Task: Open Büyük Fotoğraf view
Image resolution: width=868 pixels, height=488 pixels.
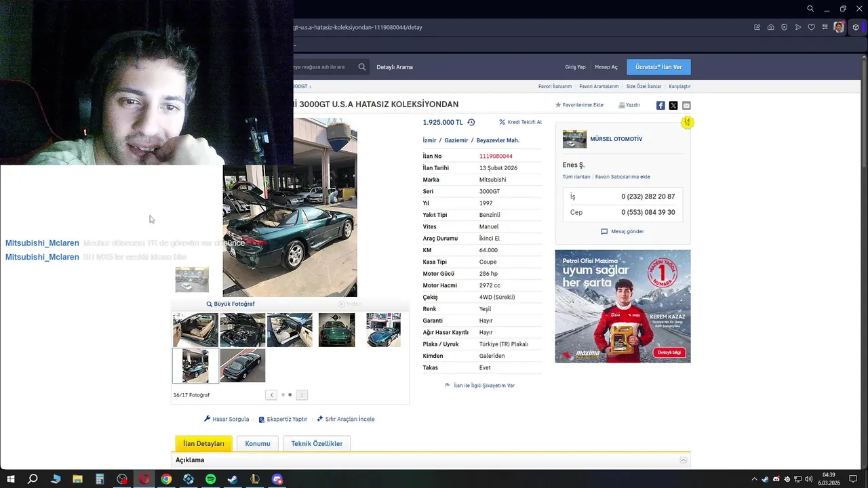Action: tap(231, 304)
